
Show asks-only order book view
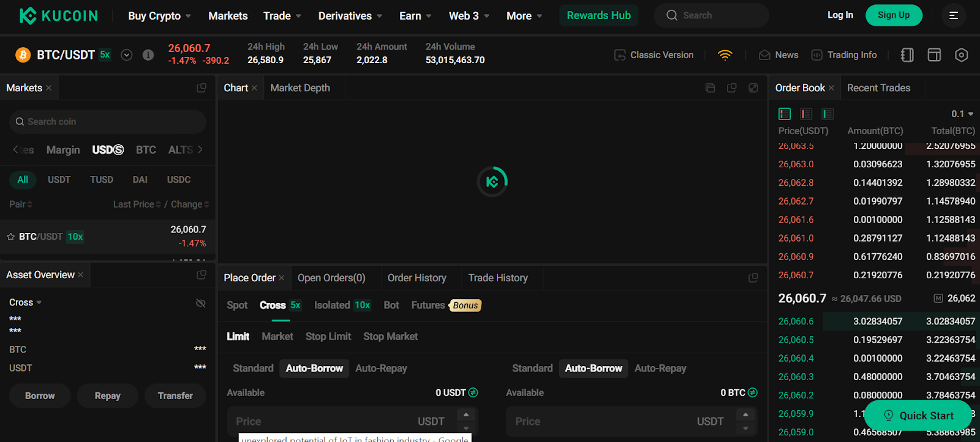[x=806, y=114]
